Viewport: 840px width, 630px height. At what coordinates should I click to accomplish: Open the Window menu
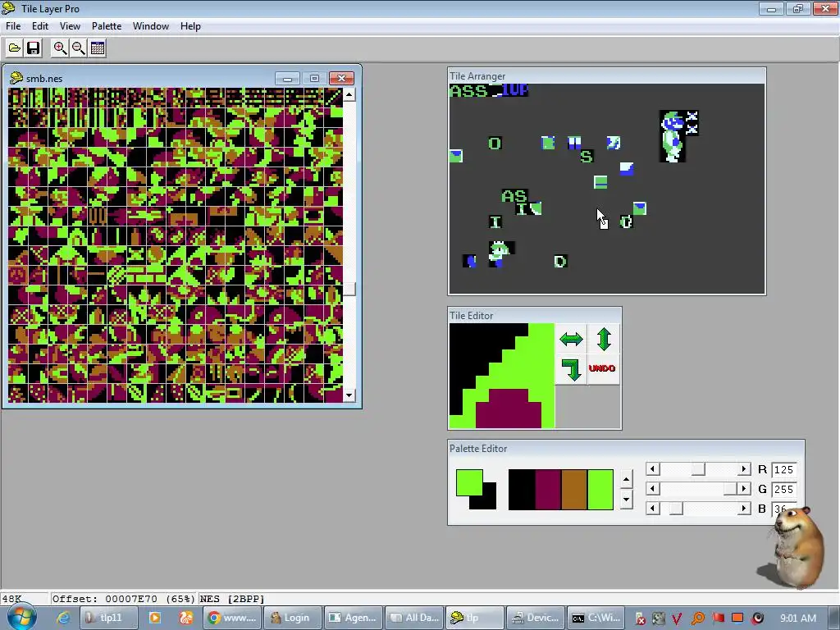point(151,25)
